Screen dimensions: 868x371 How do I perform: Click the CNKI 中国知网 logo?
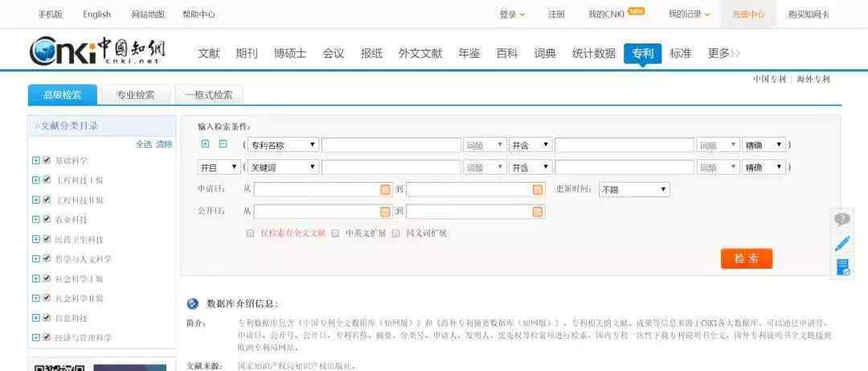point(97,52)
